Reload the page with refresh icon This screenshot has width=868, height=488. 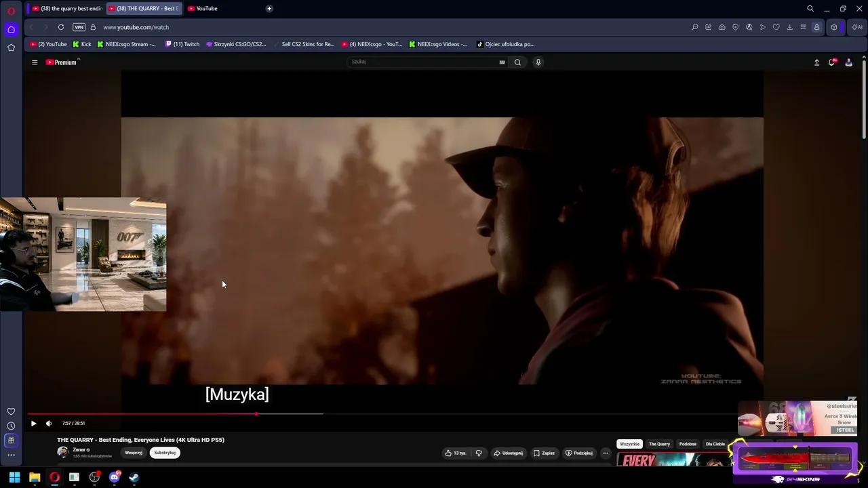(x=61, y=27)
